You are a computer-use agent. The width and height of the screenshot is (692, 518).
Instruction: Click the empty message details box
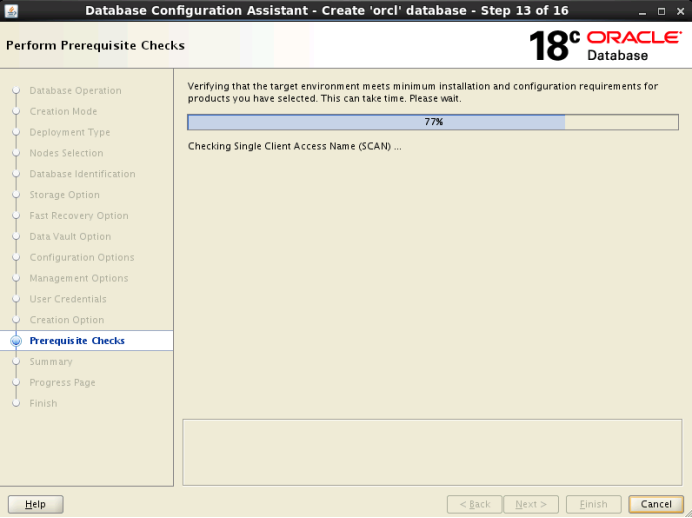[x=432, y=452]
